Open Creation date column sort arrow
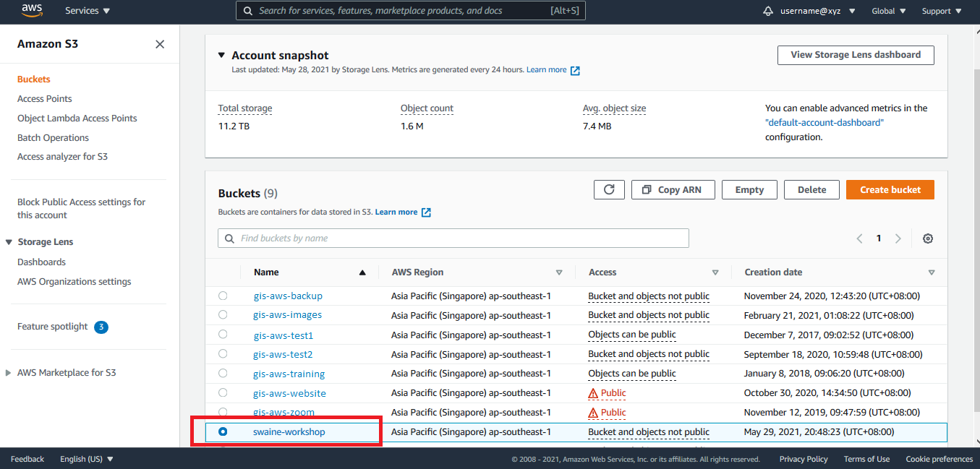 pyautogui.click(x=932, y=272)
